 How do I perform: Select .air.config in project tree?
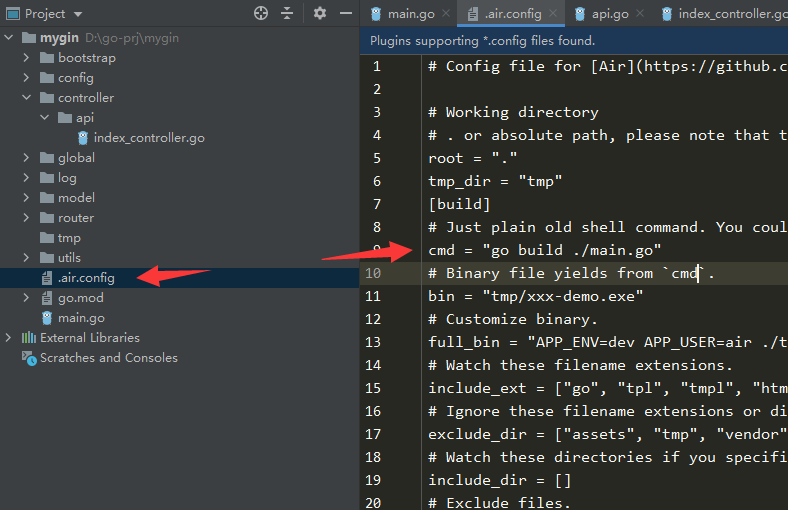[x=86, y=278]
